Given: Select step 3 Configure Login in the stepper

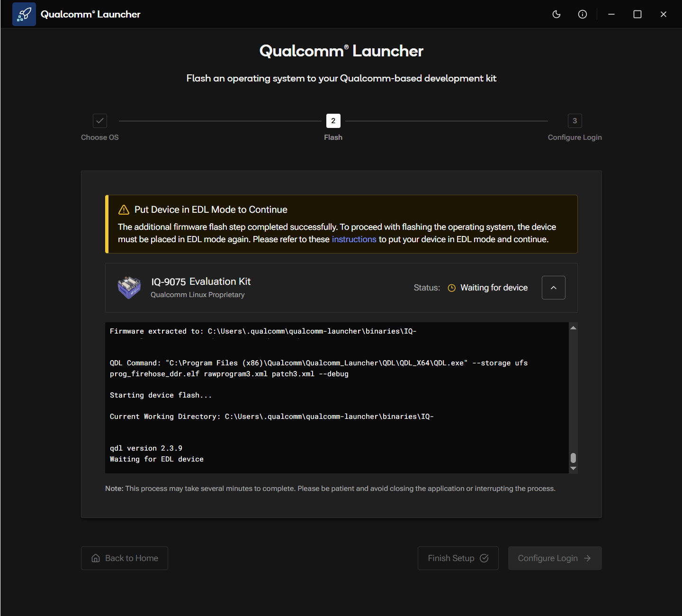Looking at the screenshot, I should (x=575, y=121).
